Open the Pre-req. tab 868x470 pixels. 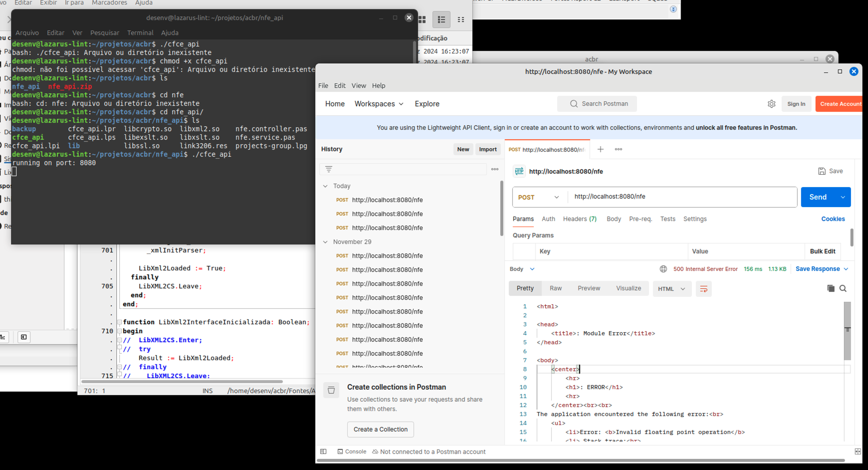click(641, 219)
